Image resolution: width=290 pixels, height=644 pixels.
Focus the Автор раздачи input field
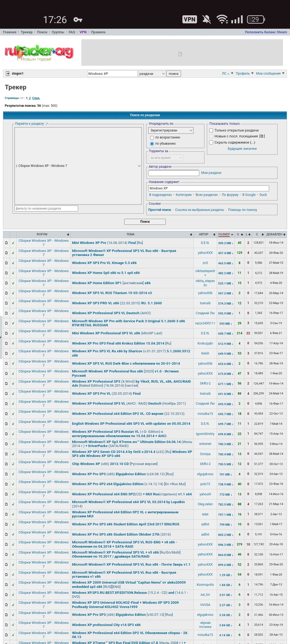click(x=174, y=173)
